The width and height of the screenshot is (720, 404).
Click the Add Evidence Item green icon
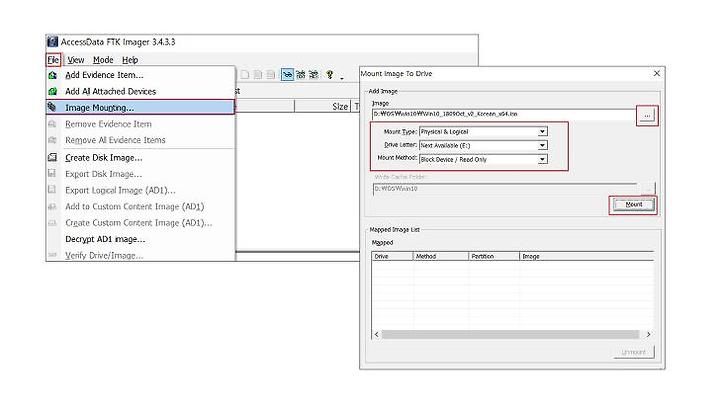coord(53,75)
